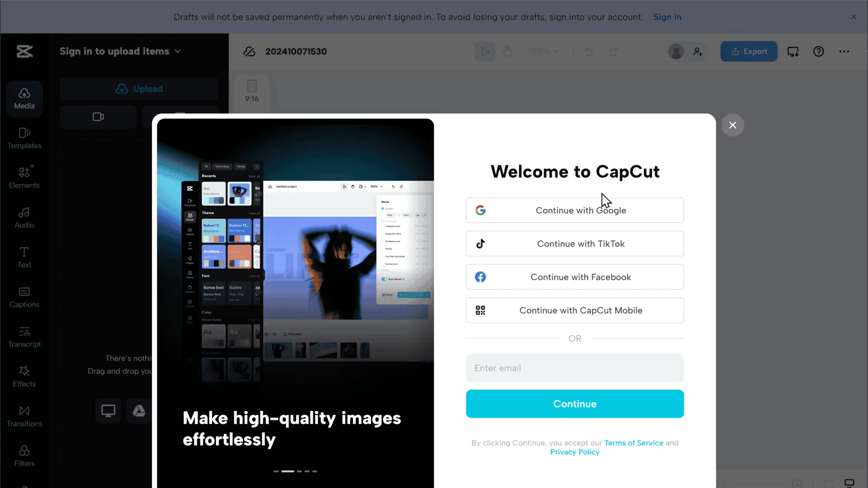Open the Effects panel
Viewport: 868px width, 488px height.
24,376
